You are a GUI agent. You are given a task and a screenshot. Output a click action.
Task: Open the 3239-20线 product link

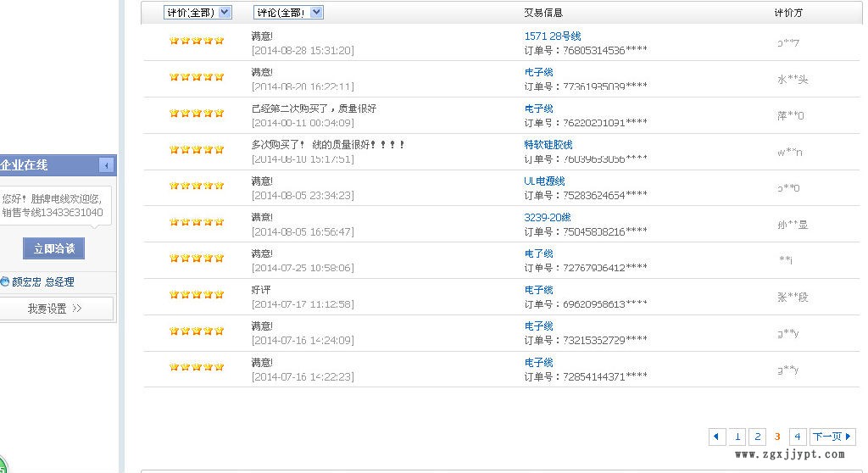548,218
